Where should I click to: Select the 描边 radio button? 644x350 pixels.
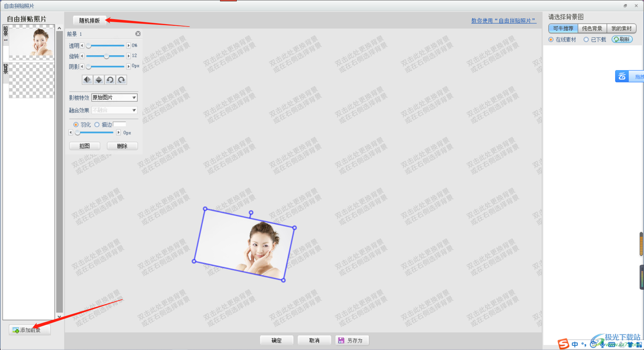[x=97, y=124]
